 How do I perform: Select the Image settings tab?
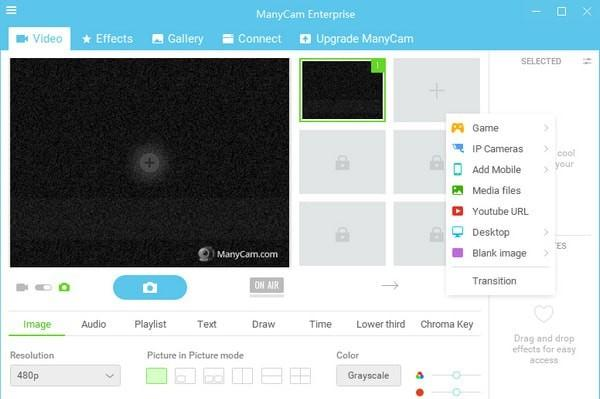(37, 324)
